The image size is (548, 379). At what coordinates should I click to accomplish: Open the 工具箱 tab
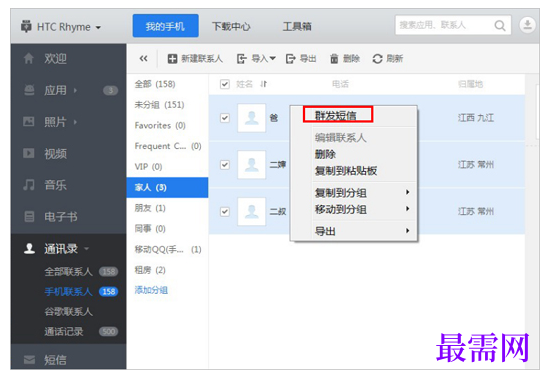pyautogui.click(x=297, y=26)
